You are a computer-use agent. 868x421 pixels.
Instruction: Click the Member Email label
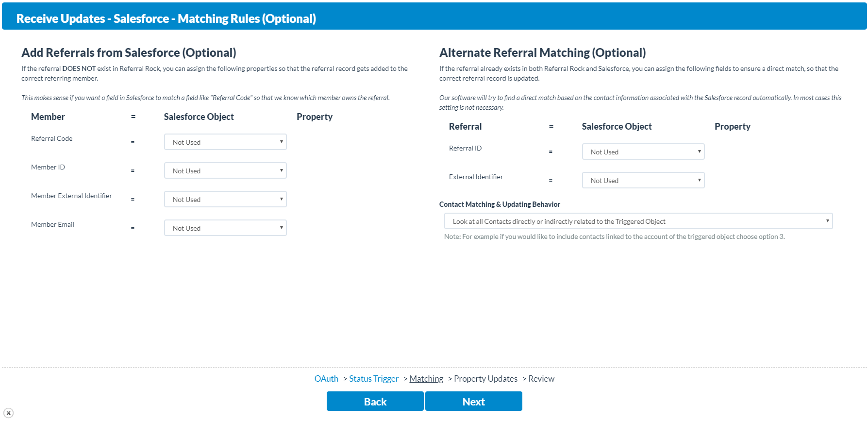[52, 224]
